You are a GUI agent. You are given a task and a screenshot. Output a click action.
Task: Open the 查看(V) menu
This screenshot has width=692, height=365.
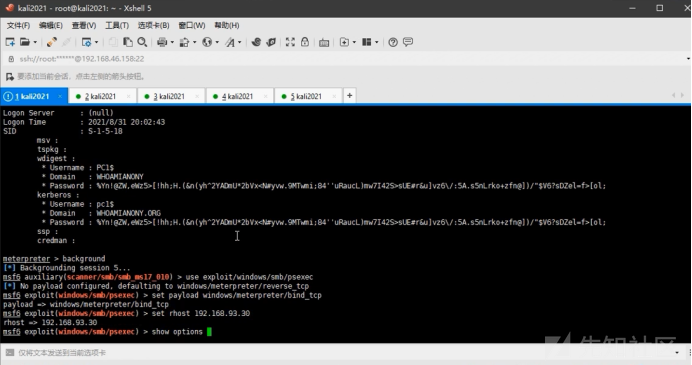84,26
